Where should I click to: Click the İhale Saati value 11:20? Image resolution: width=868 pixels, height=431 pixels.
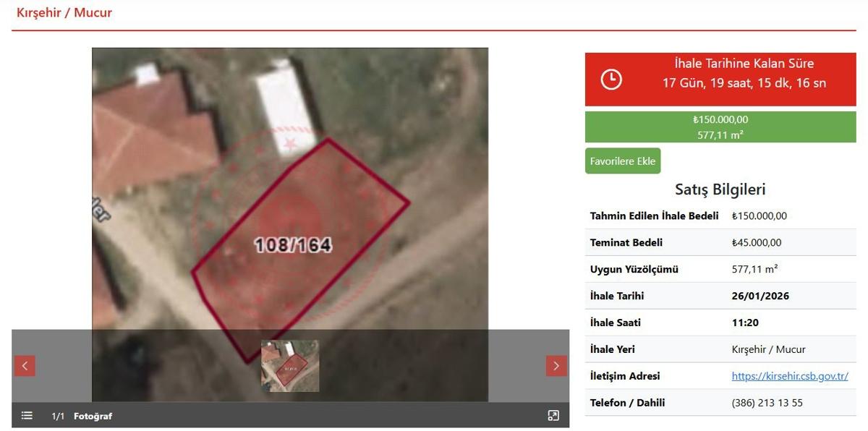tap(745, 323)
